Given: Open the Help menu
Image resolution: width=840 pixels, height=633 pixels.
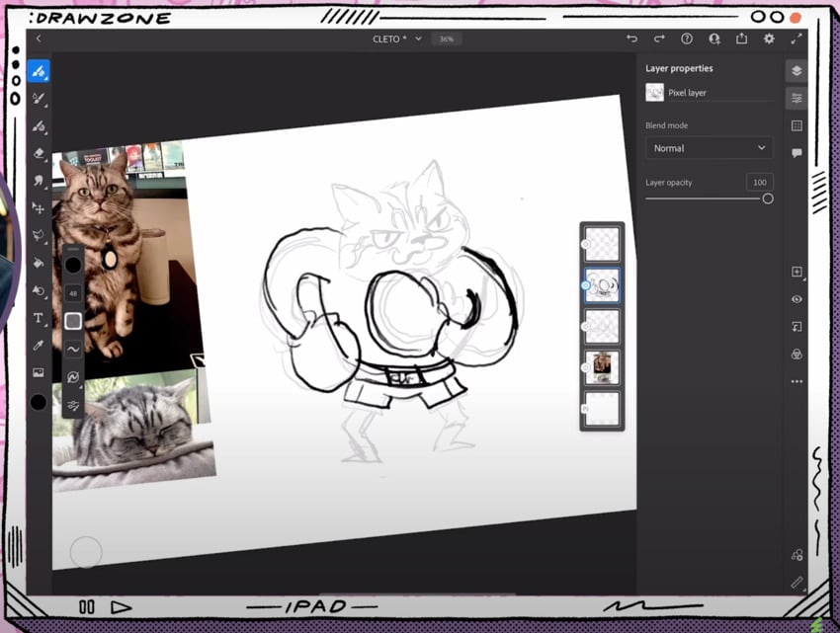Looking at the screenshot, I should [x=687, y=39].
